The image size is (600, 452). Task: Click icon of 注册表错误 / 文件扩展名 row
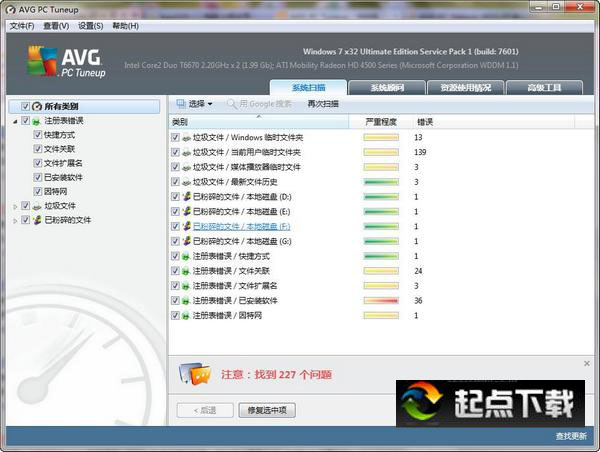pyautogui.click(x=186, y=286)
